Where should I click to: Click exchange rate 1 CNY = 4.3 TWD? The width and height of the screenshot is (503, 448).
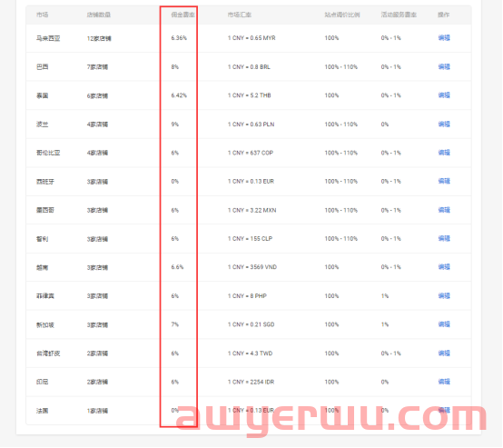pos(250,353)
